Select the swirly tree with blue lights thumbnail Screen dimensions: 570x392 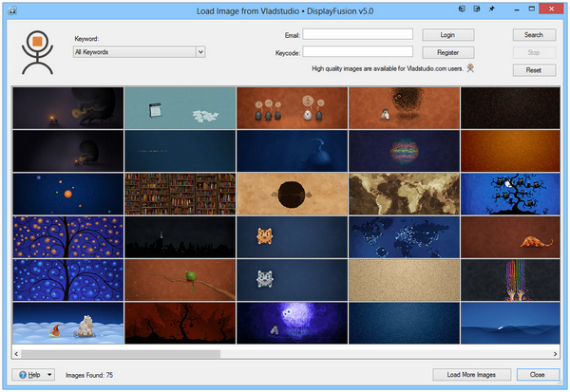68,280
